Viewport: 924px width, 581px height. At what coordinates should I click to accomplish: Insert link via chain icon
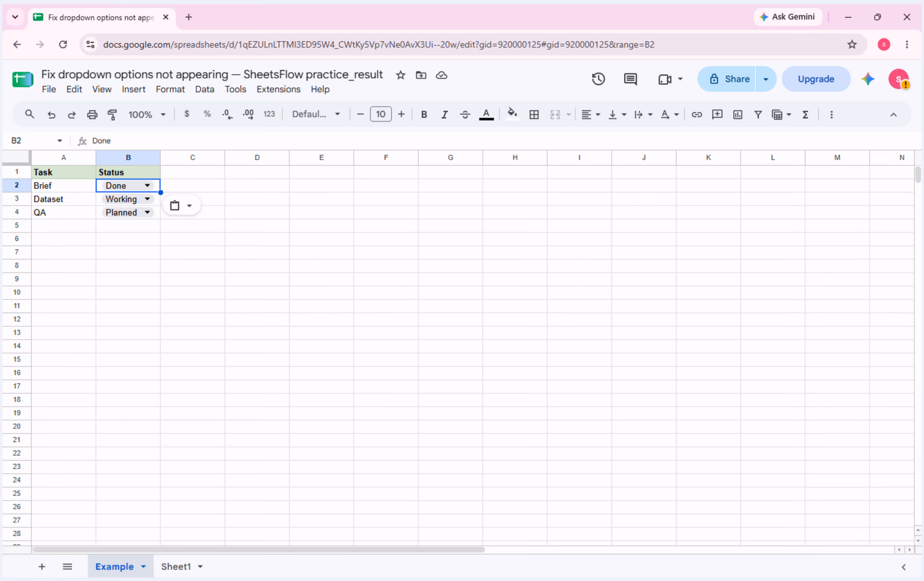point(697,114)
